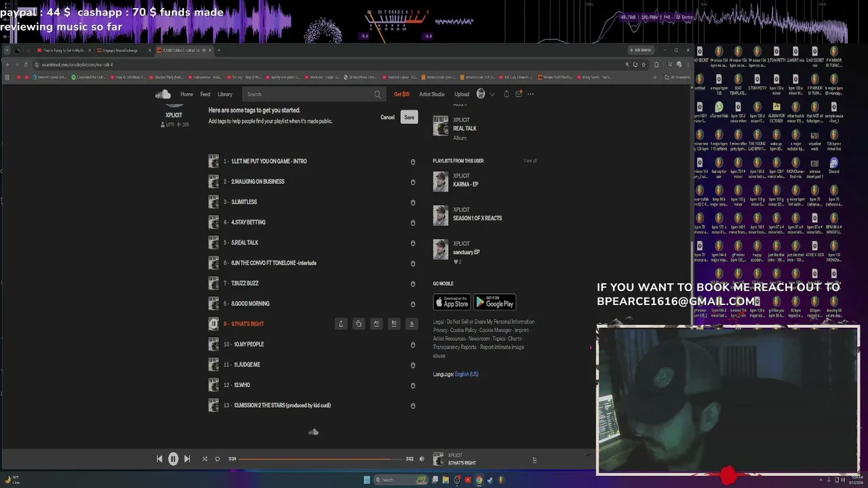This screenshot has width=868, height=488.
Task: Click the search magnifier icon
Action: tap(377, 94)
